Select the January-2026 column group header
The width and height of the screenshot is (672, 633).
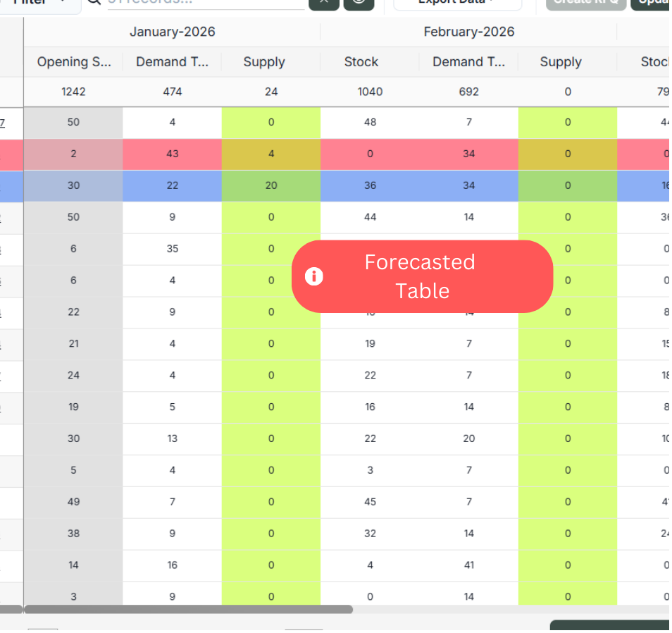pyautogui.click(x=172, y=32)
